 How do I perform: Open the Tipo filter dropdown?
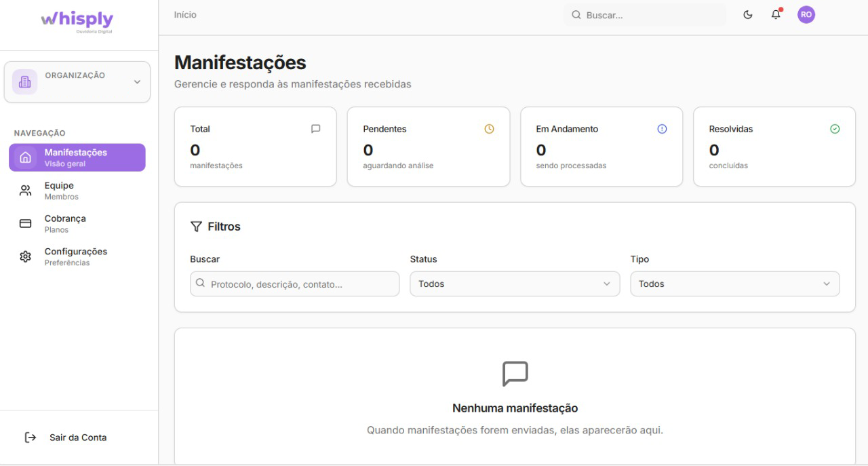point(734,284)
